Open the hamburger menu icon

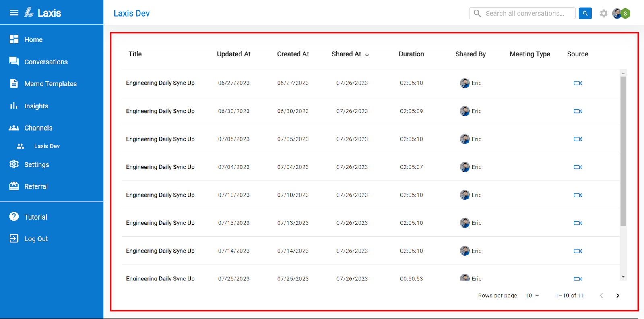coord(14,12)
